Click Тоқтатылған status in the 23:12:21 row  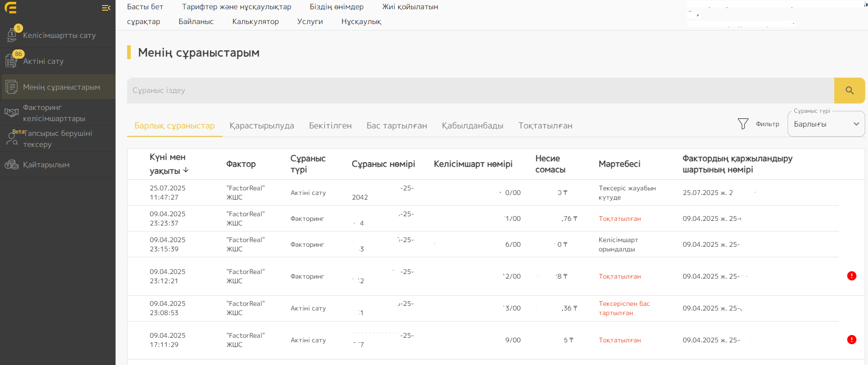(x=620, y=276)
